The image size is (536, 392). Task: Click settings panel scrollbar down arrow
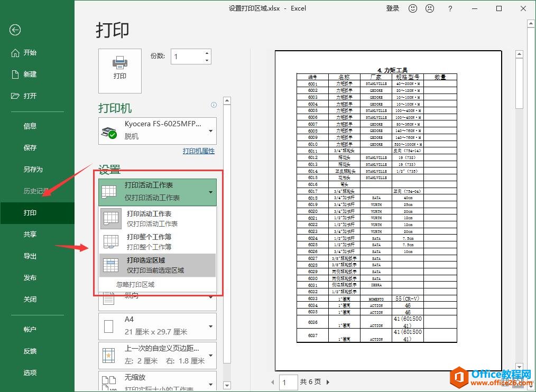click(227, 385)
